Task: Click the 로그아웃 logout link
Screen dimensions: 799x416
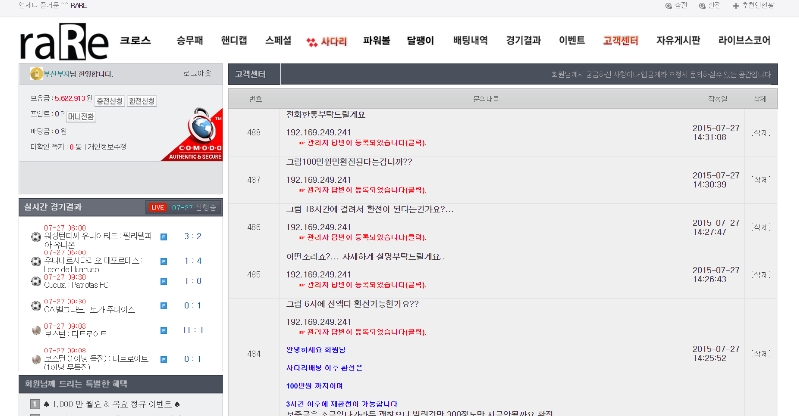Action: [x=197, y=74]
